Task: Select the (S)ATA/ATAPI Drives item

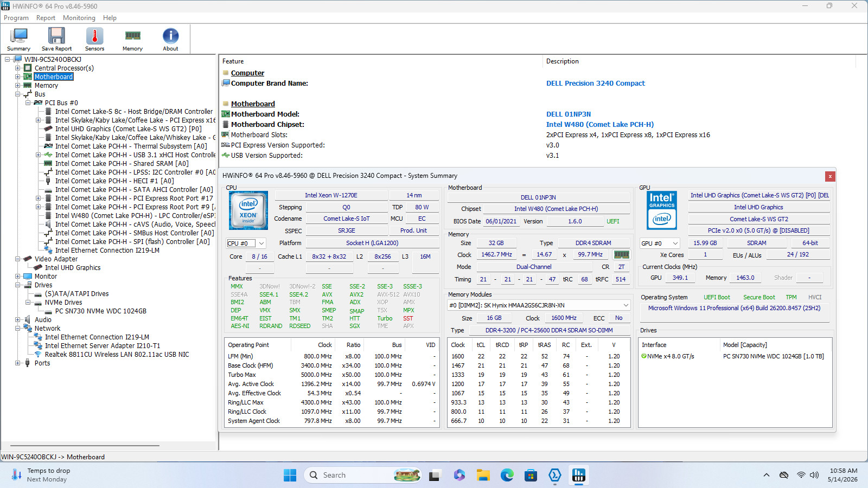Action: pyautogui.click(x=77, y=294)
